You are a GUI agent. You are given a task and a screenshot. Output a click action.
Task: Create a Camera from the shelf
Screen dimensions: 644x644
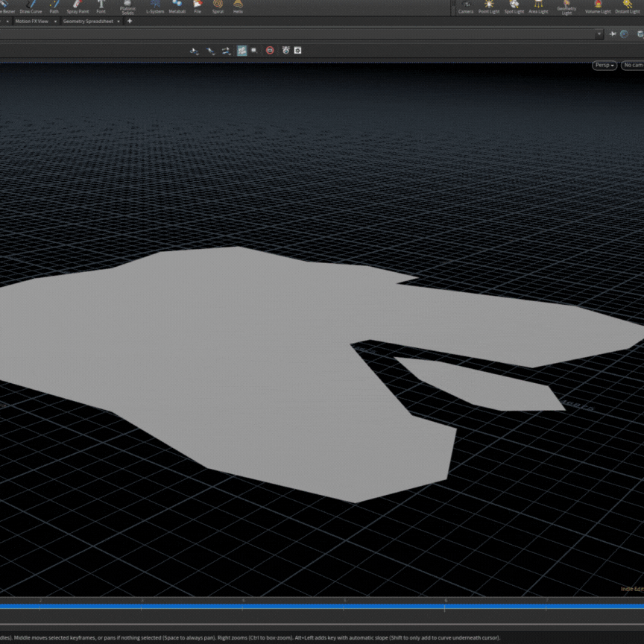[x=466, y=7]
